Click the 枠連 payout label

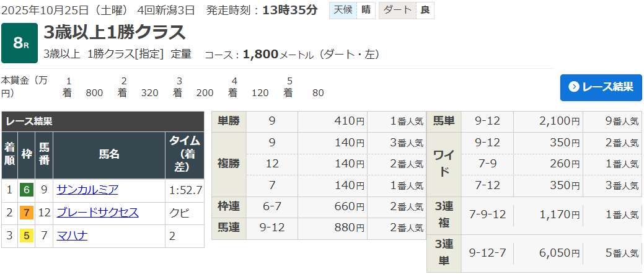229,206
